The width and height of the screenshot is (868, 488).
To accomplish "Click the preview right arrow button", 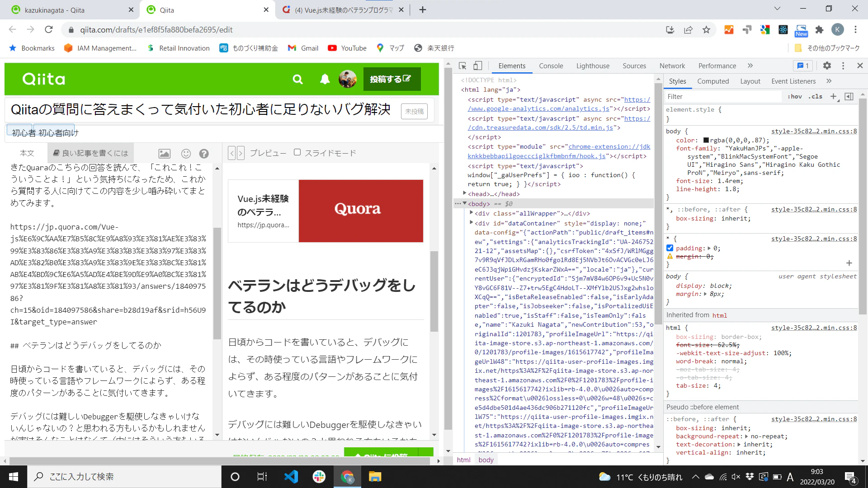I will (241, 153).
